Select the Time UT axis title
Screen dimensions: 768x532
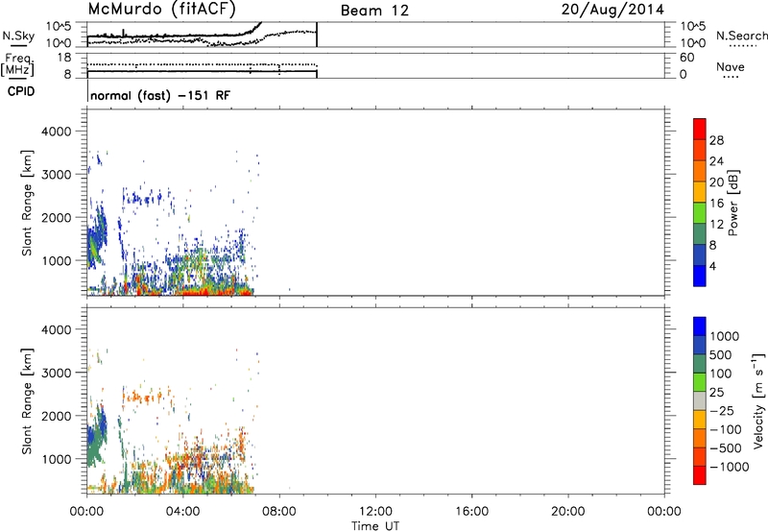pyautogui.click(x=375, y=525)
